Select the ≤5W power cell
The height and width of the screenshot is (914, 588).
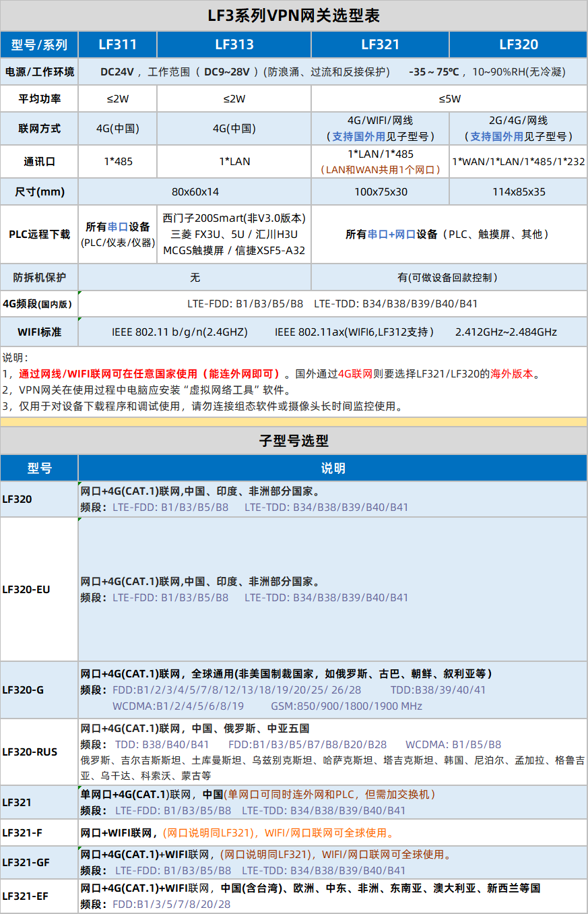[449, 98]
